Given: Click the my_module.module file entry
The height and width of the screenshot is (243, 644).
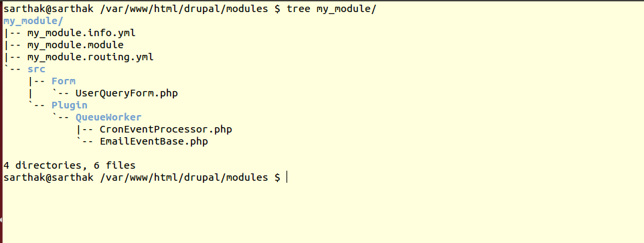Looking at the screenshot, I should point(76,45).
